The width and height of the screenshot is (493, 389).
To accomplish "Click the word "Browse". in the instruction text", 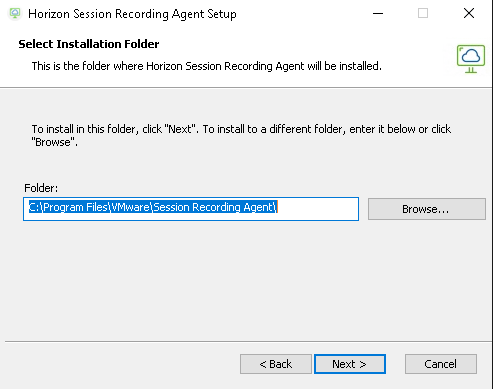I will tap(54, 142).
